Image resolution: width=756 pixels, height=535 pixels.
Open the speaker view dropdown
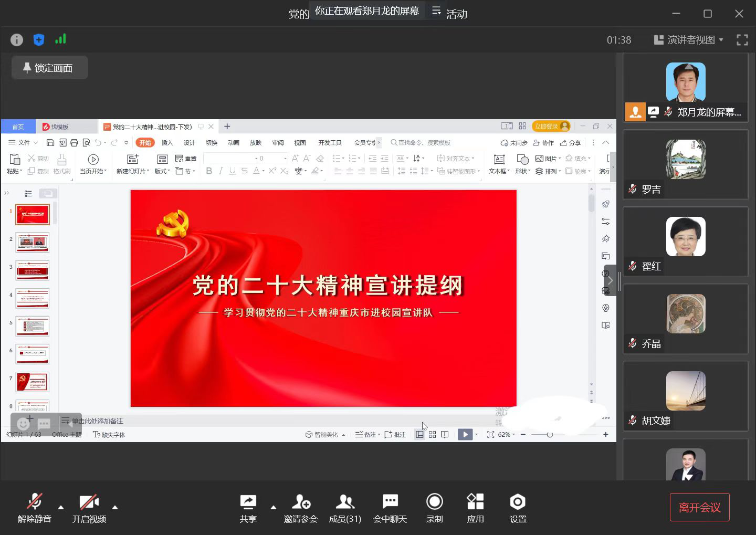(x=689, y=40)
